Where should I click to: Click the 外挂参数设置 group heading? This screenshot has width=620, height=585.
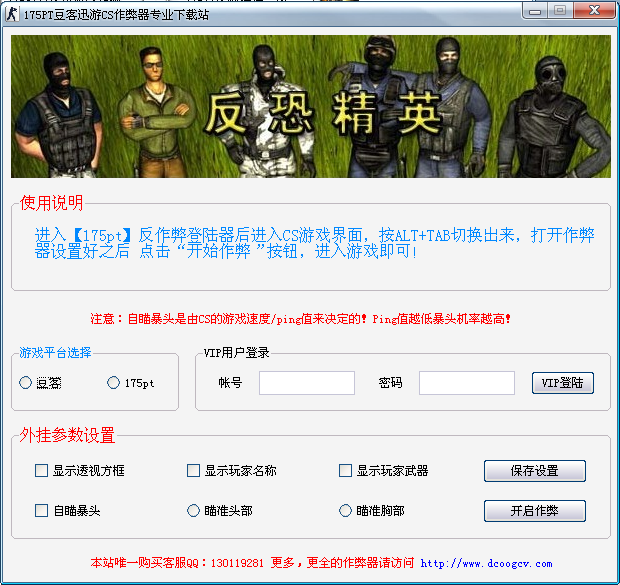(x=67, y=435)
